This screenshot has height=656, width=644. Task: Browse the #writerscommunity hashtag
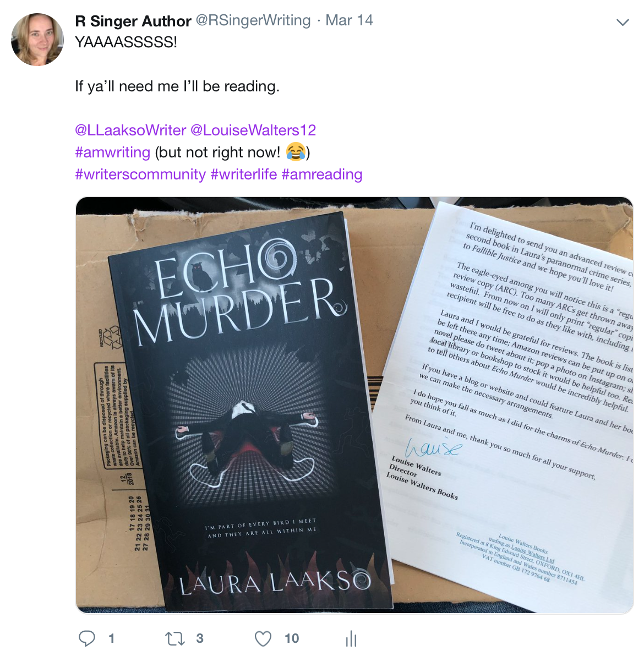point(140,174)
